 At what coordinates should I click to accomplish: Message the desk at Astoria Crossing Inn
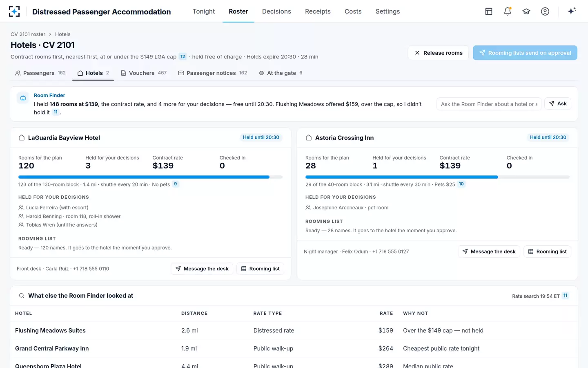(x=489, y=251)
